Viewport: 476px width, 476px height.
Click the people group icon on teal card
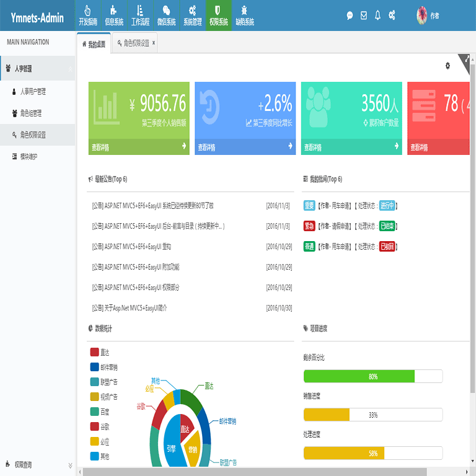(318, 107)
